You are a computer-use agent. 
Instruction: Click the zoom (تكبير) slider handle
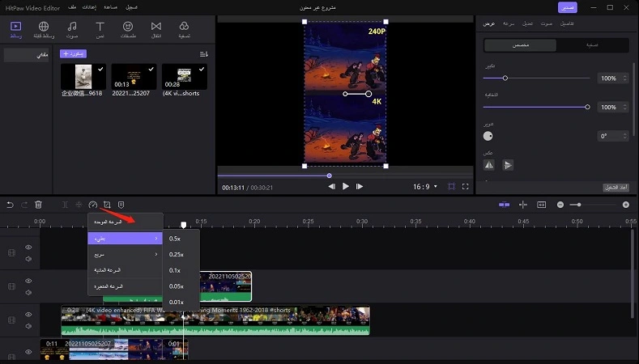(505, 78)
